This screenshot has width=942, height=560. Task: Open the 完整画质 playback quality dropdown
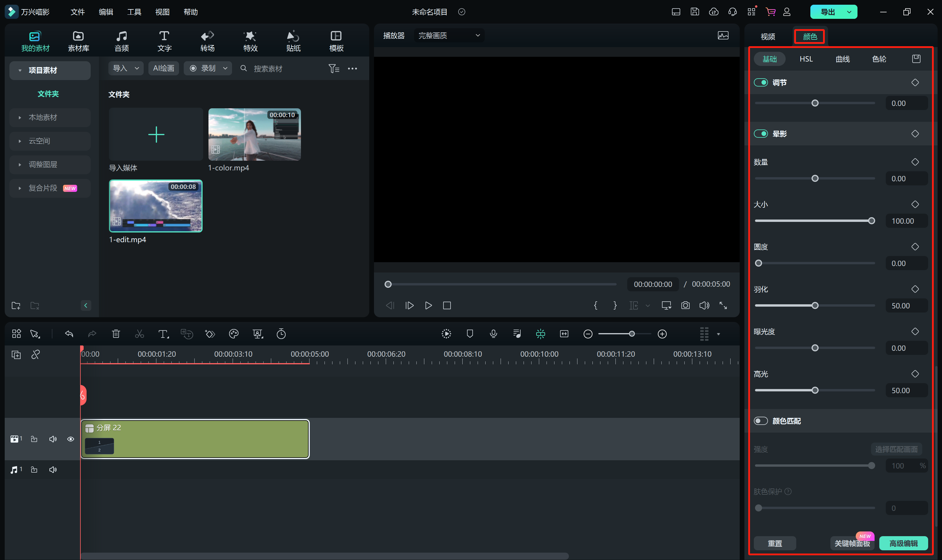[448, 36]
